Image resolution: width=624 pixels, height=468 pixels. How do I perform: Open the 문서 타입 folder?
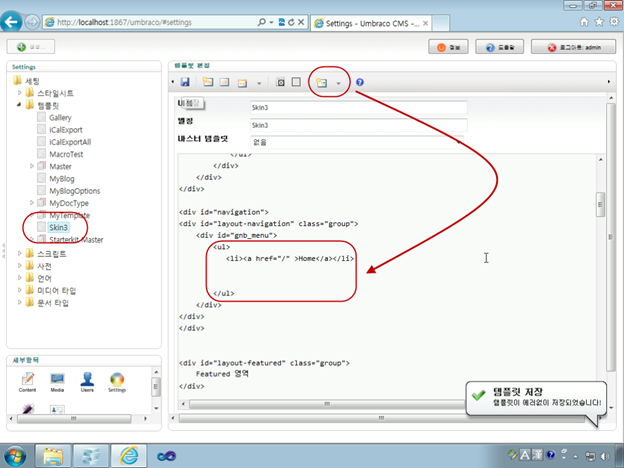tap(53, 303)
